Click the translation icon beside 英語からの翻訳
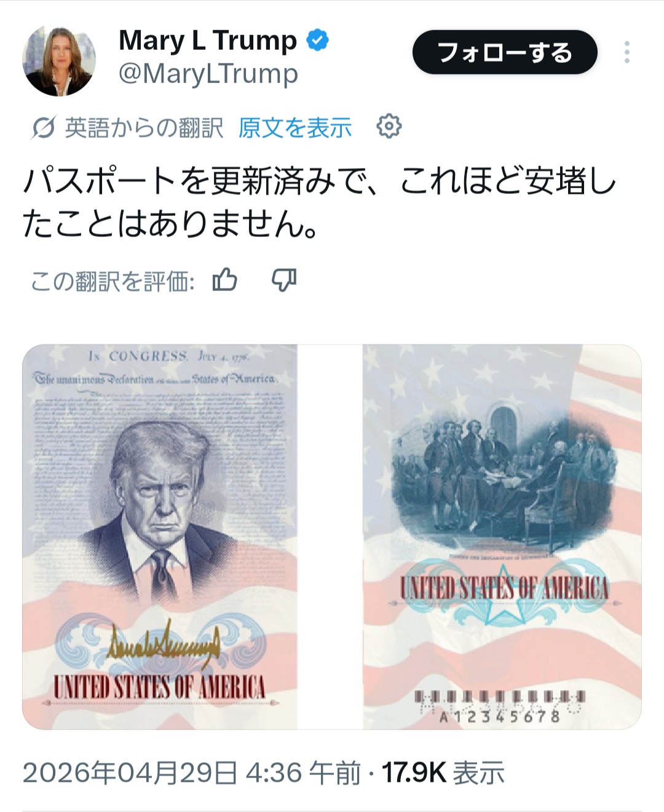This screenshot has height=812, width=664. tap(44, 127)
